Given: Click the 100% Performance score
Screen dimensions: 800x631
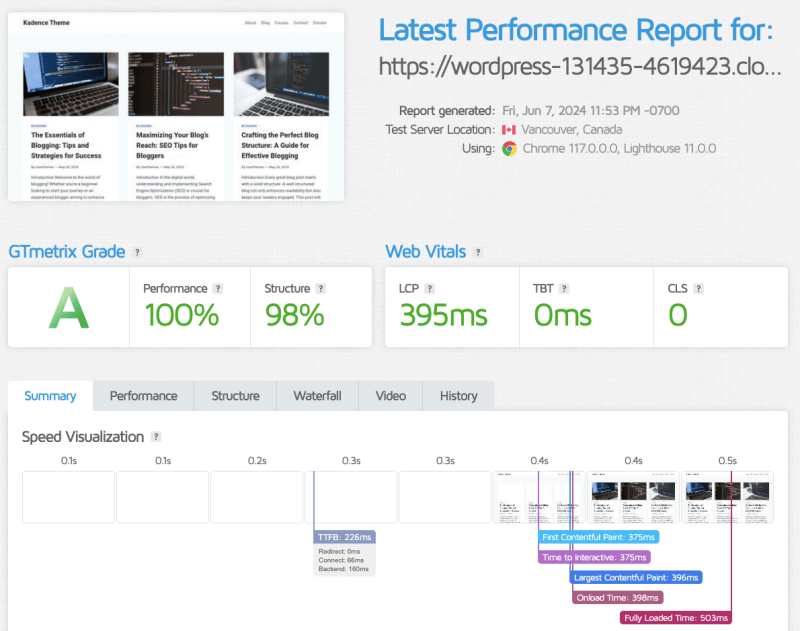Looking at the screenshot, I should click(182, 315).
